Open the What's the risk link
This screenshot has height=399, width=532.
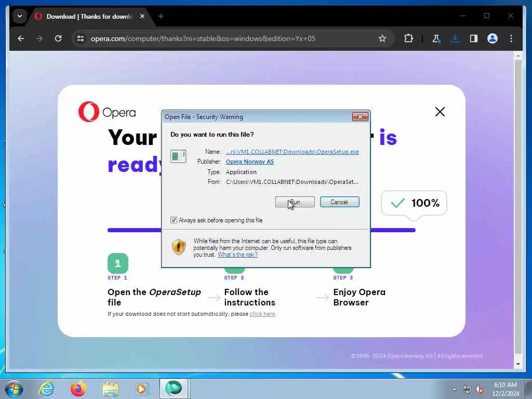[237, 255]
